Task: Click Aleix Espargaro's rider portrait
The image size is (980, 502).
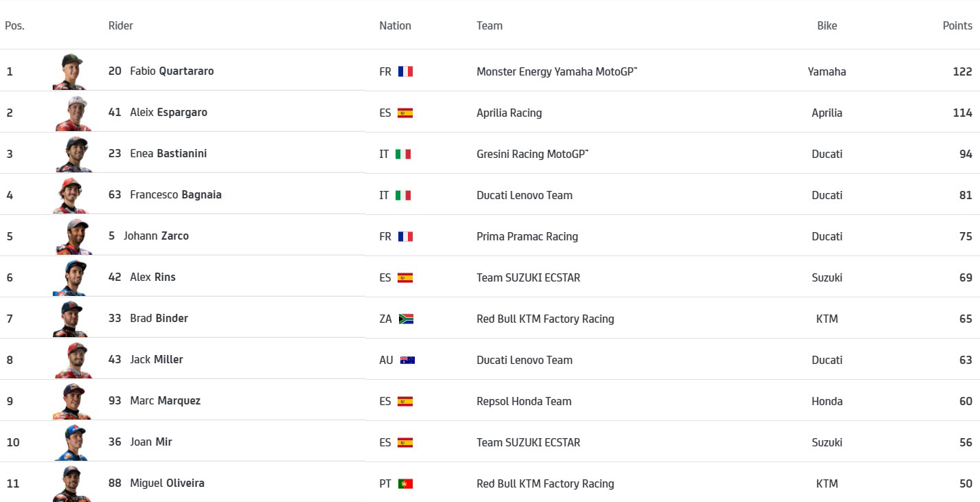Action: pos(72,113)
